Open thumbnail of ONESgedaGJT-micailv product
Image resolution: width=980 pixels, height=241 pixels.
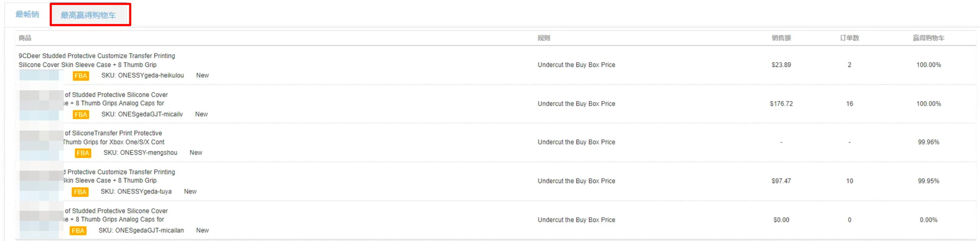(41, 105)
